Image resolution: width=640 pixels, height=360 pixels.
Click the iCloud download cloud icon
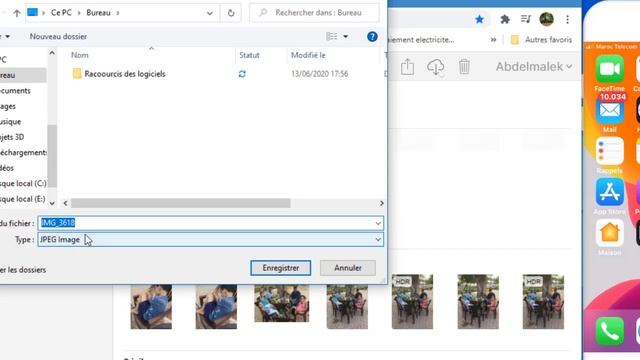point(436,67)
